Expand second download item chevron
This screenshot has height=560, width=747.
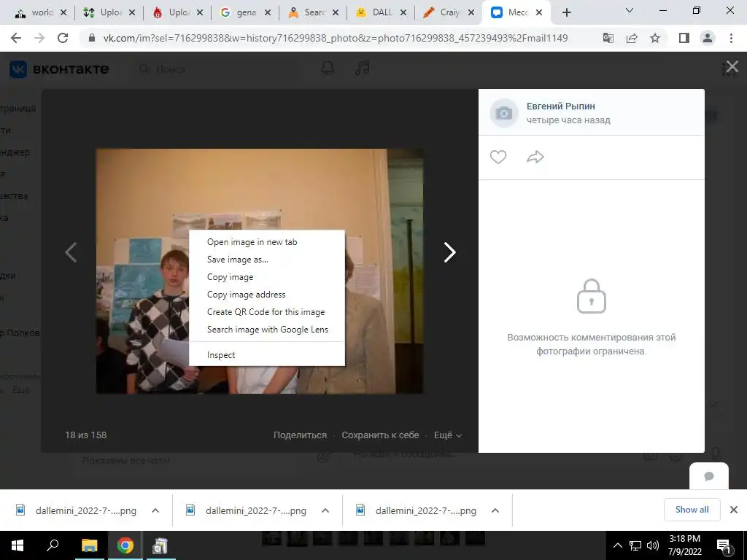(325, 510)
